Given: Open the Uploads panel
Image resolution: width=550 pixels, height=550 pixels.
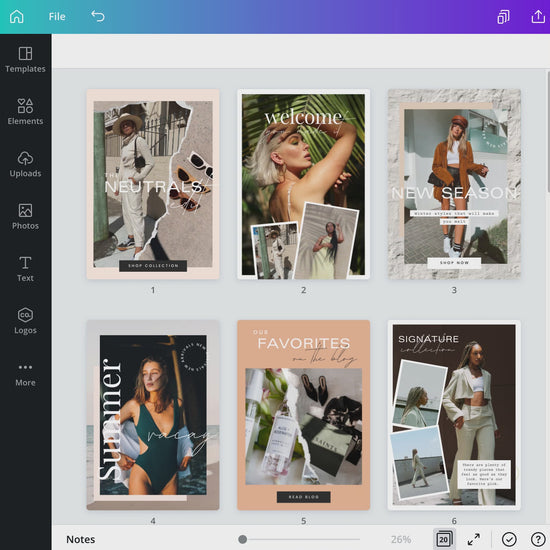Looking at the screenshot, I should coord(25,164).
